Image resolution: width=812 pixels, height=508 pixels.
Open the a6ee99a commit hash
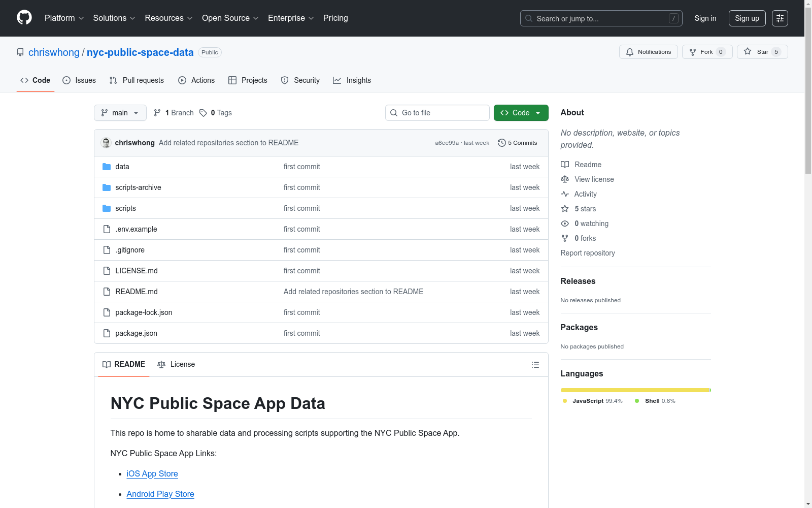pyautogui.click(x=447, y=143)
